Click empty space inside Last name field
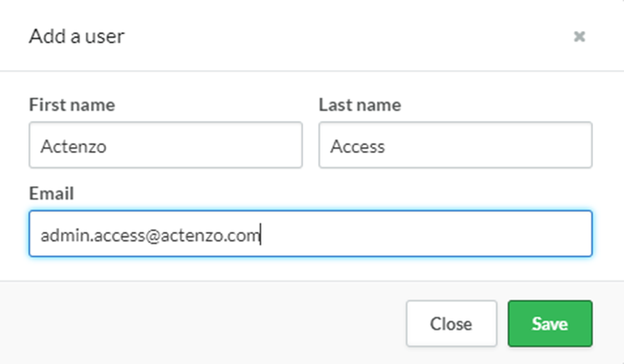The width and height of the screenshot is (624, 364). coord(488,144)
